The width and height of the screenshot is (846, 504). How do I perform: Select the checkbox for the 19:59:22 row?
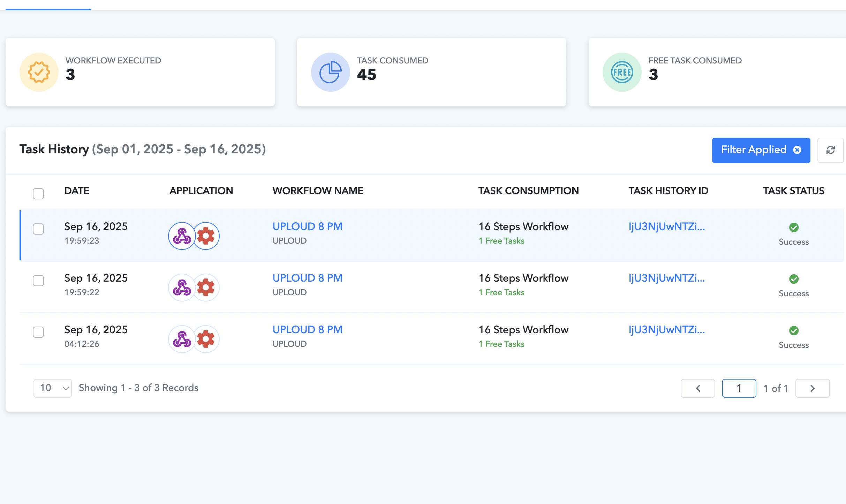point(38,281)
